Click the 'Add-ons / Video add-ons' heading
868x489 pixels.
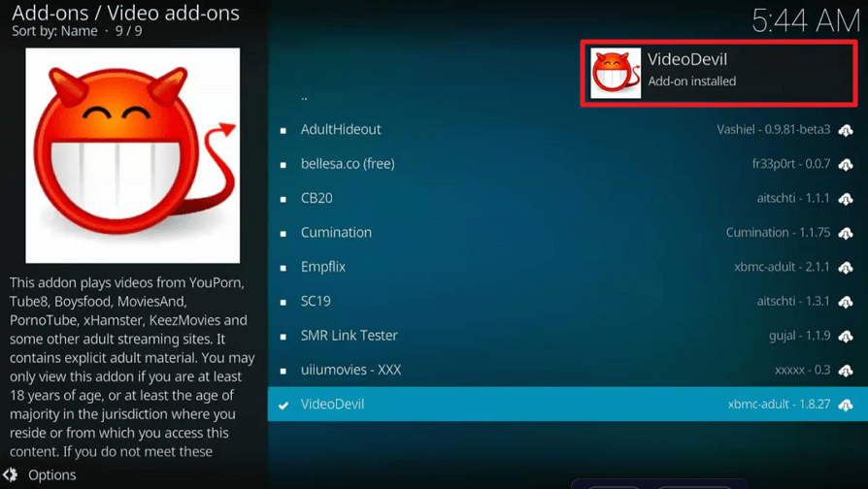(125, 13)
